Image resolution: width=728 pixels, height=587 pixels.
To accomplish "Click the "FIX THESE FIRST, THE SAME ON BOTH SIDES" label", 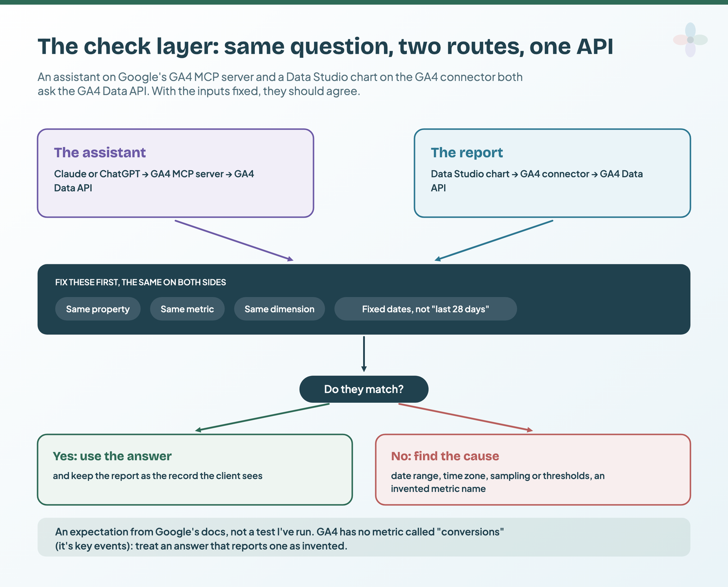I will pyautogui.click(x=141, y=282).
